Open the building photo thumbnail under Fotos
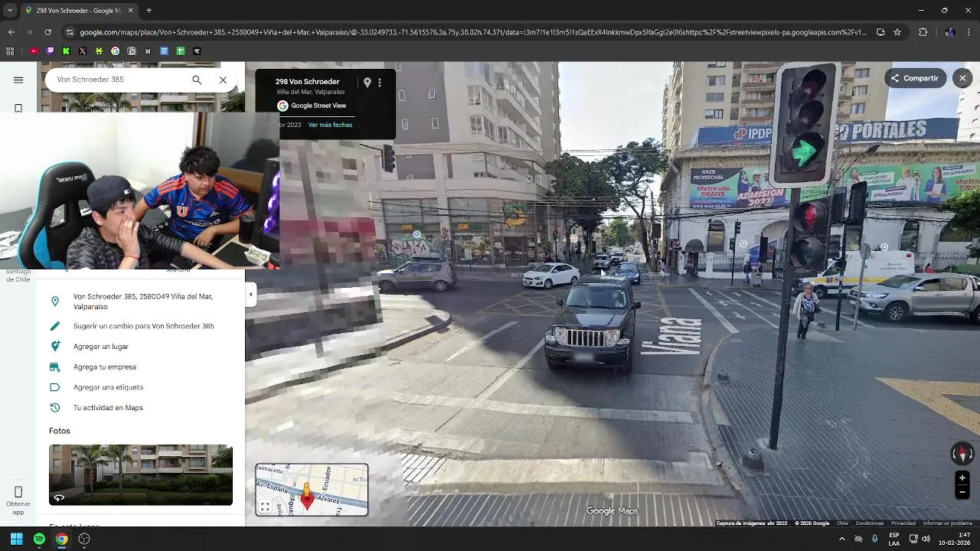This screenshot has height=551, width=980. coord(141,474)
